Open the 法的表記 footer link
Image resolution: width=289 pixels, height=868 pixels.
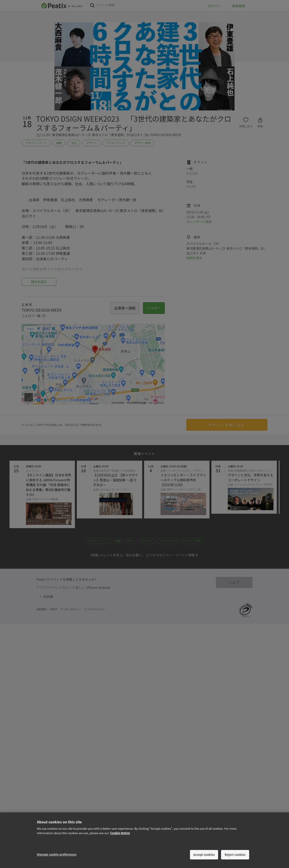pos(42,609)
